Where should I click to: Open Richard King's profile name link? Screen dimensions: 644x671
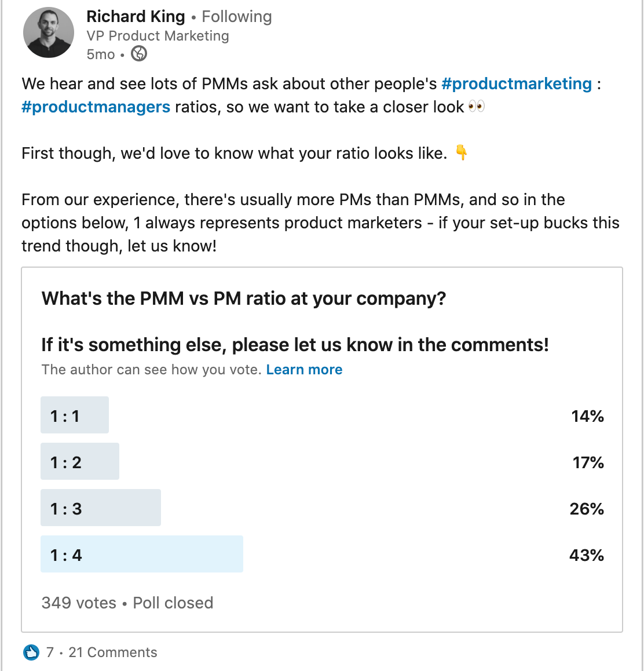coord(136,17)
